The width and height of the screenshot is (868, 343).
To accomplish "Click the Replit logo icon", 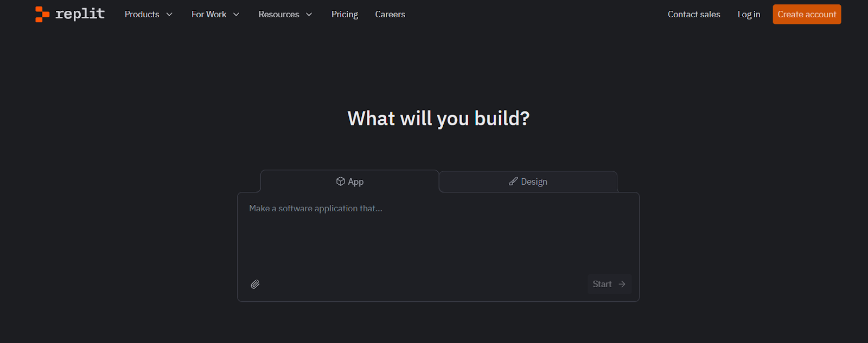I will click(42, 14).
